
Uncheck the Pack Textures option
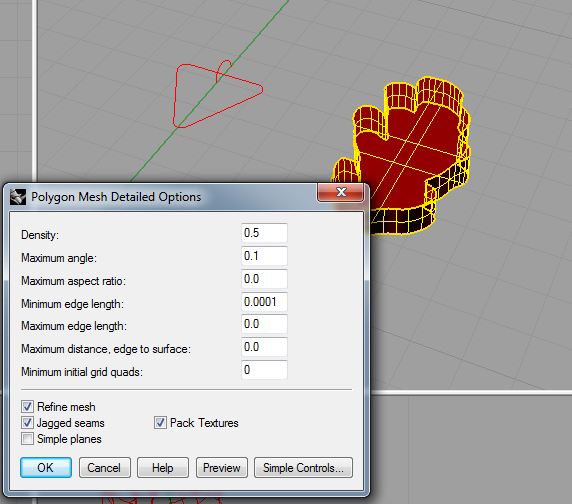tap(160, 422)
